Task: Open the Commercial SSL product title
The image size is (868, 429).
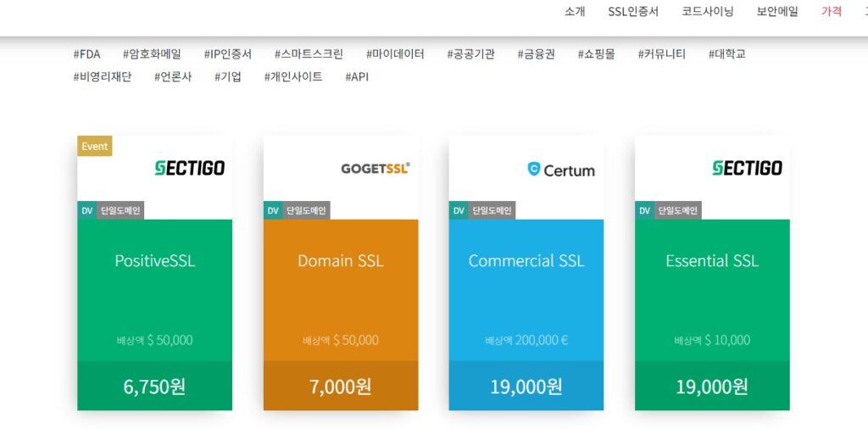Action: (526, 261)
